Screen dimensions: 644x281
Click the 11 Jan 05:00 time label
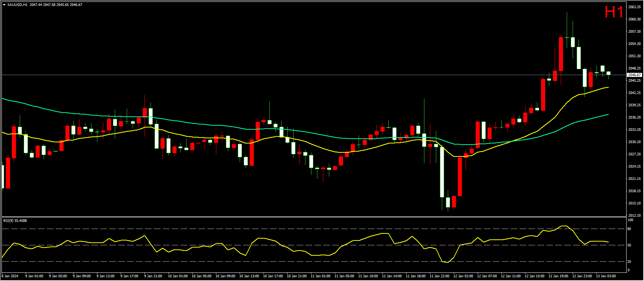tap(344, 276)
